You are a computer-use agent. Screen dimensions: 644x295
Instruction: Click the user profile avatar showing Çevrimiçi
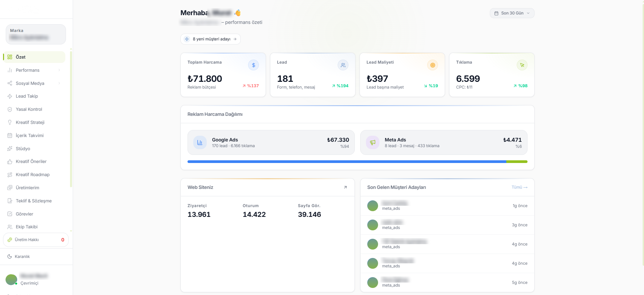(11, 280)
